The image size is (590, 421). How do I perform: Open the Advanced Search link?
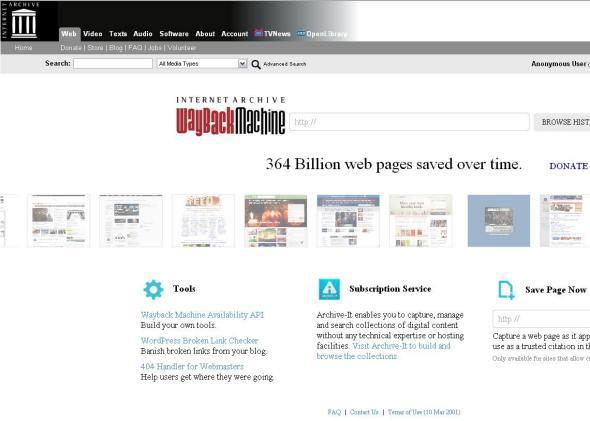(284, 64)
